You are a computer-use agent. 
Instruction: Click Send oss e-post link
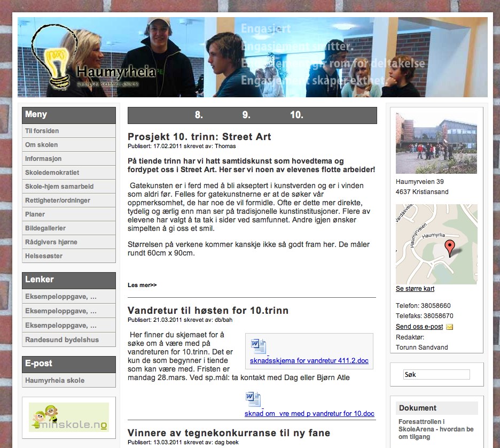(419, 327)
